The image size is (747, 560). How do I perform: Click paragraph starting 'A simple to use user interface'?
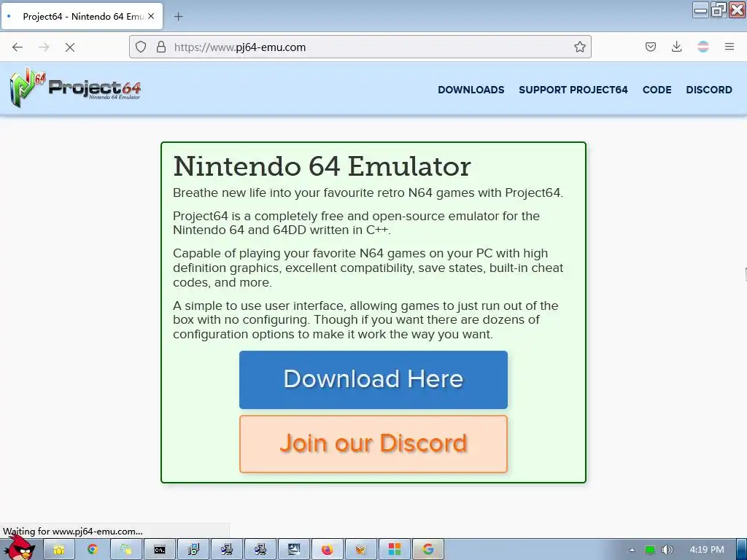(x=365, y=319)
